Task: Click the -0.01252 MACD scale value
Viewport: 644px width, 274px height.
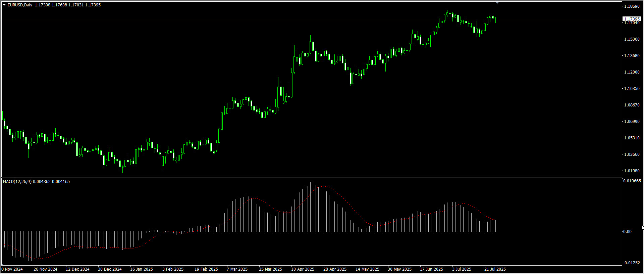Action: tap(632, 263)
